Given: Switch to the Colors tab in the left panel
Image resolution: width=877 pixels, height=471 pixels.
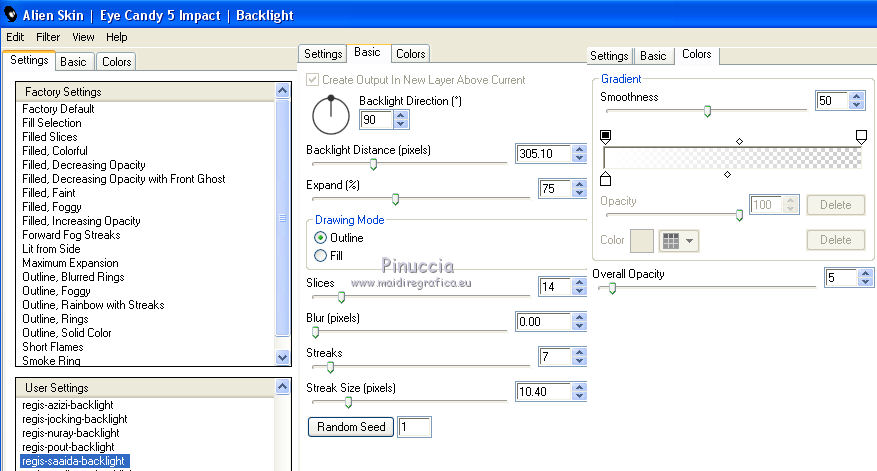Looking at the screenshot, I should tap(116, 62).
